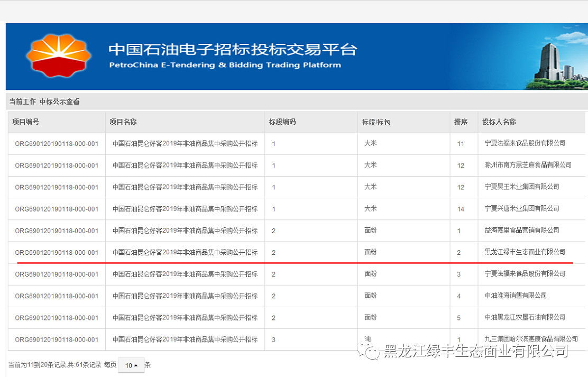The width and height of the screenshot is (588, 377).
Task: Open the 中油淮海销售有限公司 entry
Action: [516, 296]
